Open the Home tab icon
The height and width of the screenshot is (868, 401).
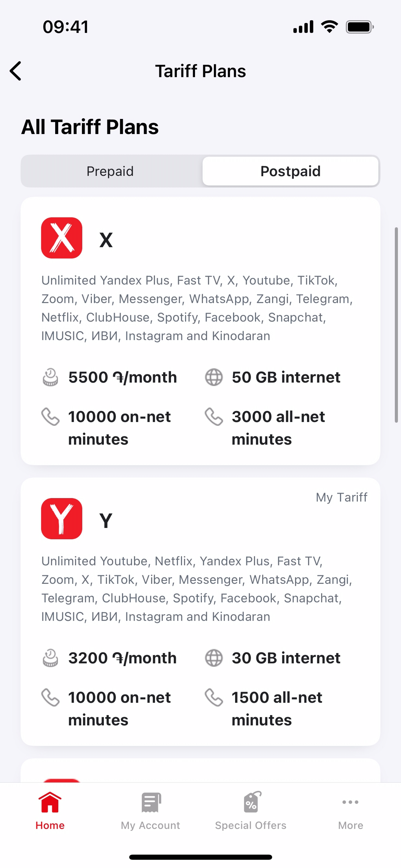[x=50, y=803]
